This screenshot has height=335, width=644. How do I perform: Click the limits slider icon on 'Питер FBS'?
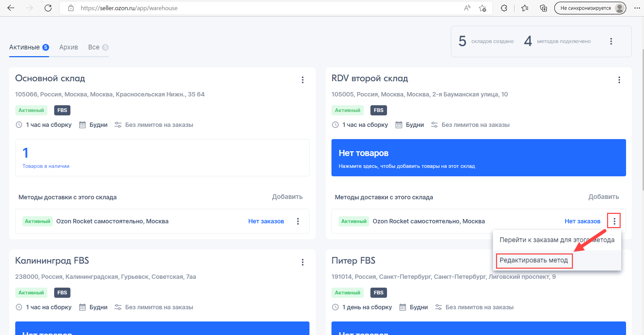(438, 307)
